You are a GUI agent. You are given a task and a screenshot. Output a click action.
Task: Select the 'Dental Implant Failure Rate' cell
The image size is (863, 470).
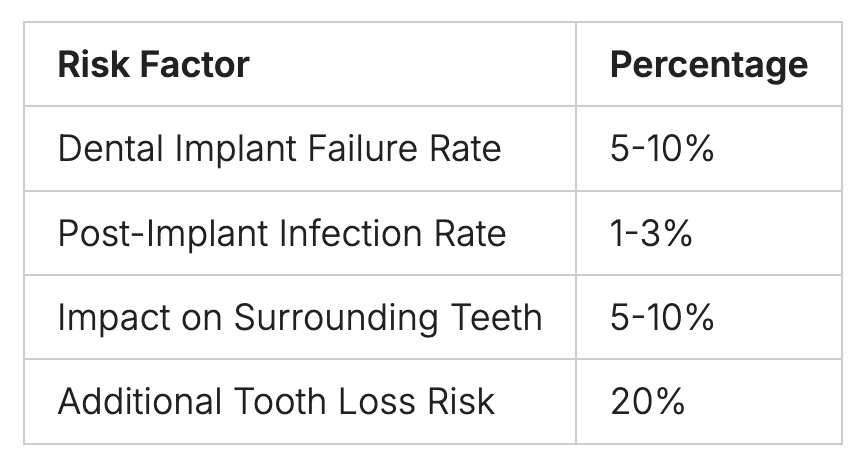279,149
